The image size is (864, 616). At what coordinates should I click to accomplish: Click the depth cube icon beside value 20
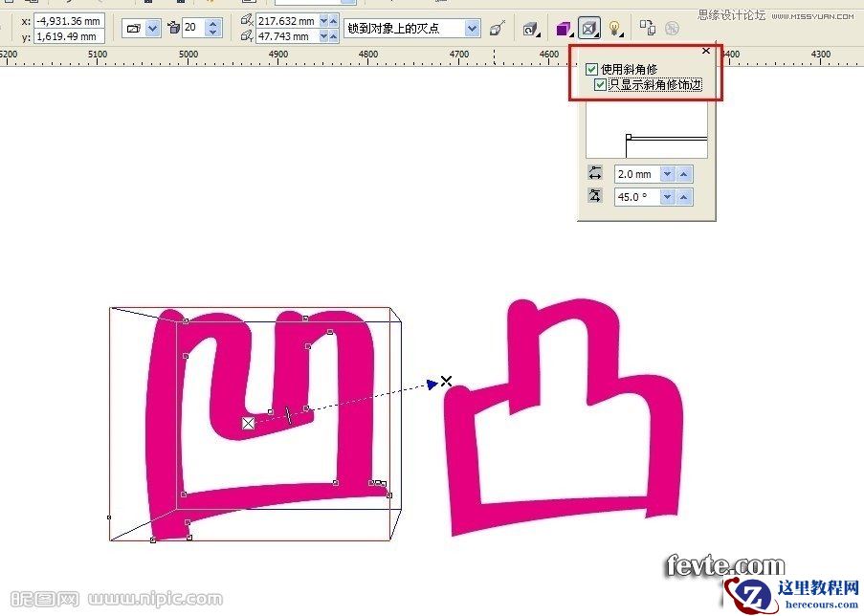174,27
